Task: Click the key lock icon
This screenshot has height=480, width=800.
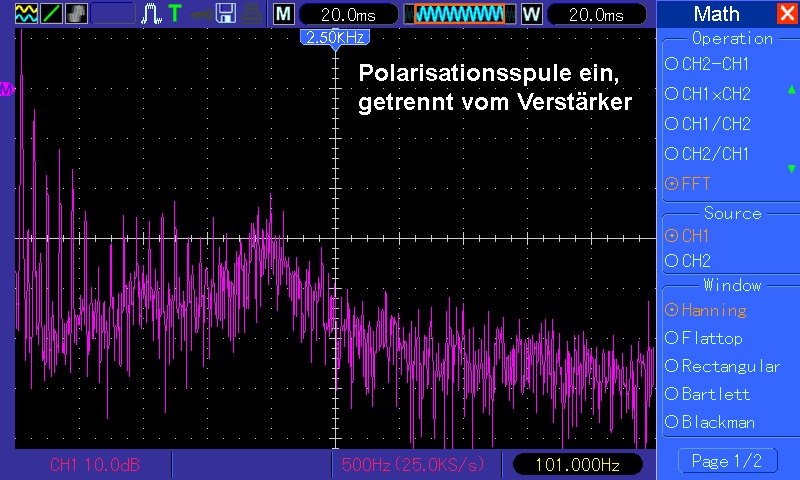Action: tap(202, 15)
